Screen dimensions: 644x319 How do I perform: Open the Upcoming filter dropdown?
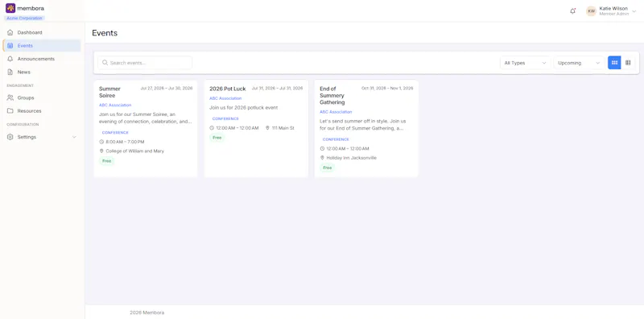pyautogui.click(x=579, y=63)
